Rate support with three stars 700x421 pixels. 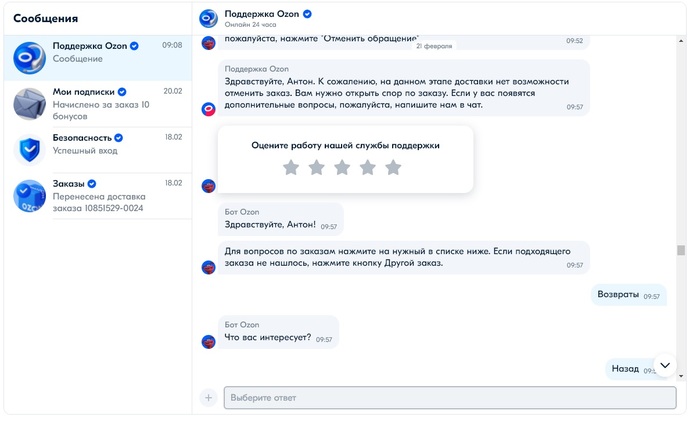coord(342,168)
